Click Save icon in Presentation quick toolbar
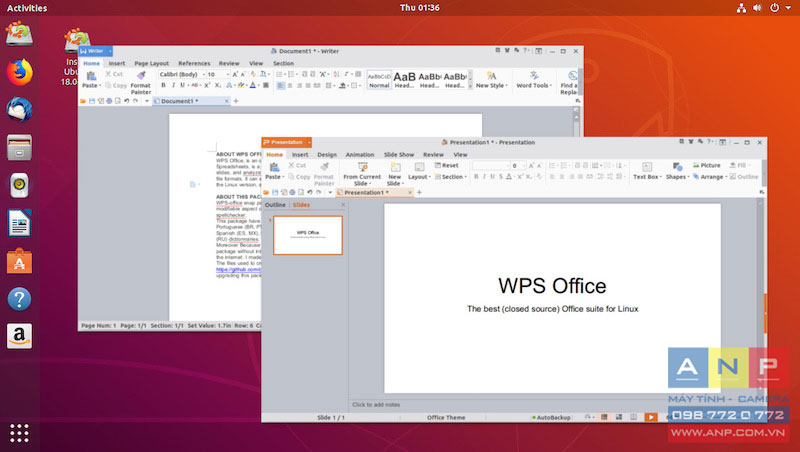This screenshot has width=800, height=452. pyautogui.click(x=275, y=192)
